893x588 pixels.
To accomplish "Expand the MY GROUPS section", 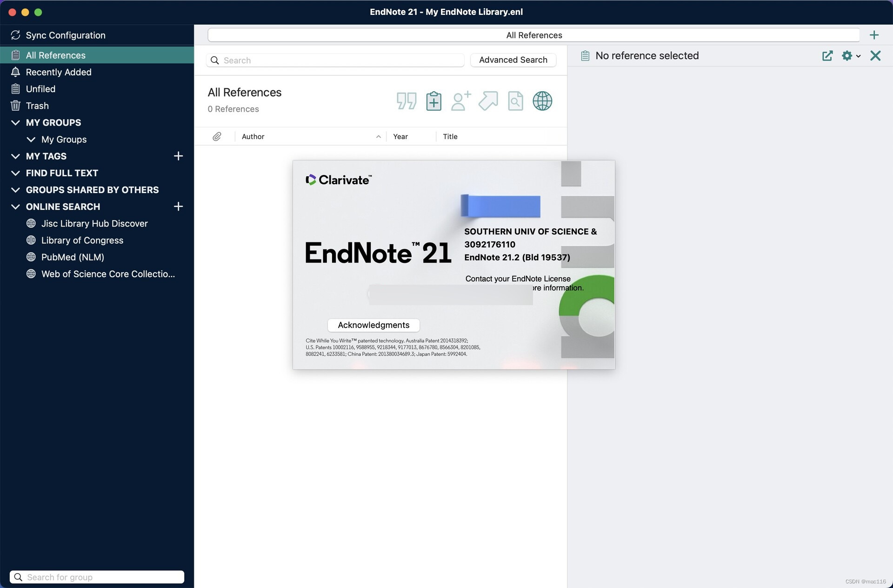I will [x=14, y=123].
